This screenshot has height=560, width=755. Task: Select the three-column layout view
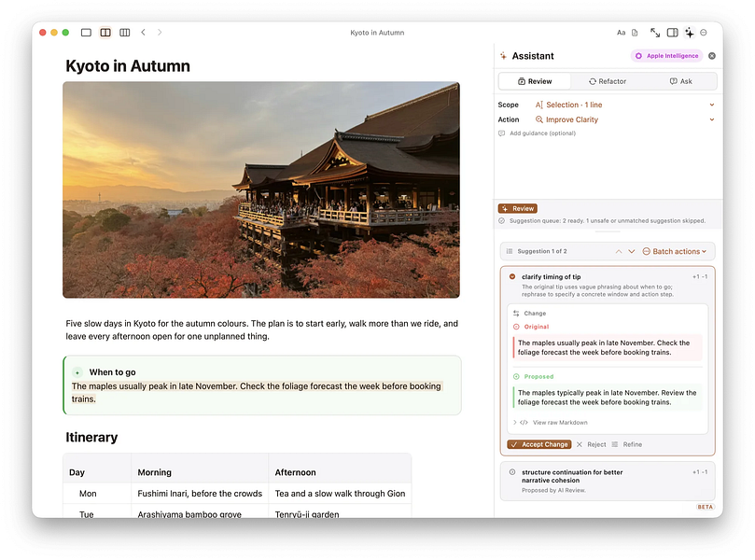pos(125,33)
